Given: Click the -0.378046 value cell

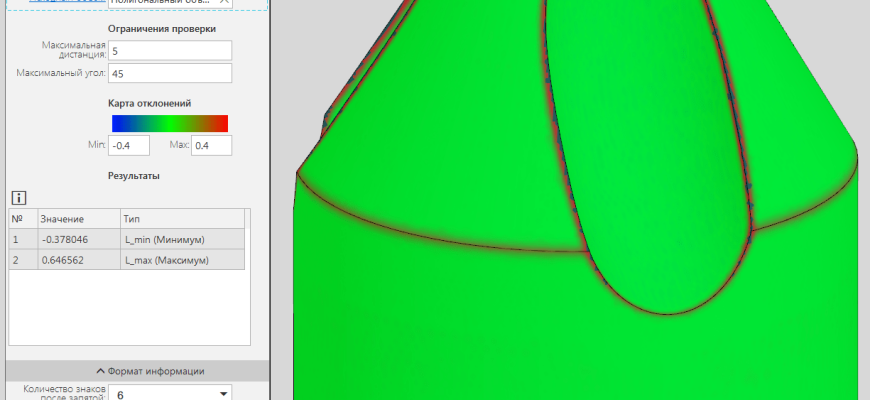Looking at the screenshot, I should click(76, 240).
